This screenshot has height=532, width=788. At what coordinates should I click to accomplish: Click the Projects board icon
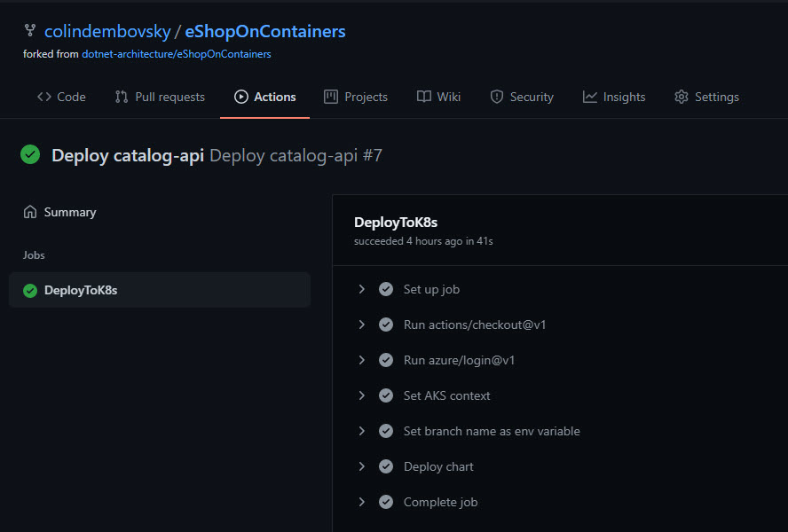click(x=331, y=97)
